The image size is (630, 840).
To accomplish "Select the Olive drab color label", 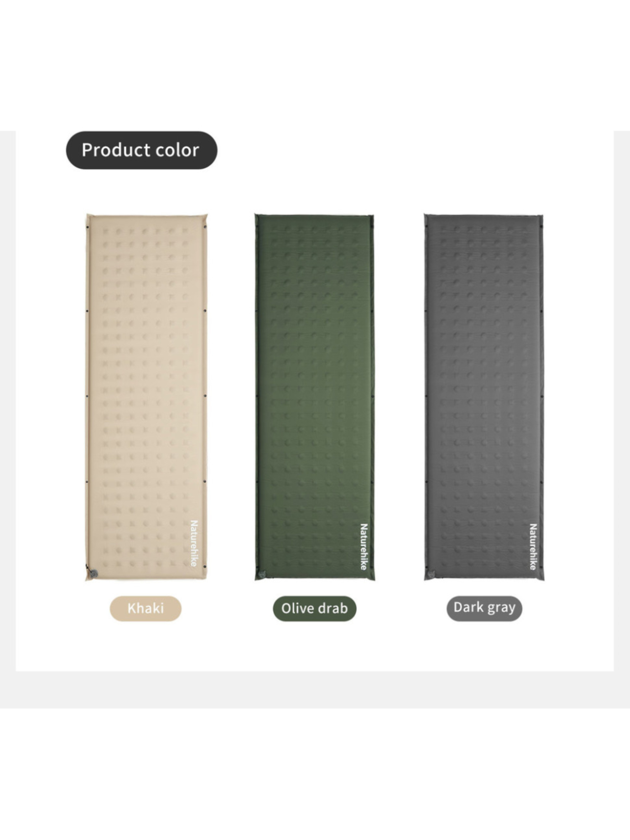I will [315, 608].
